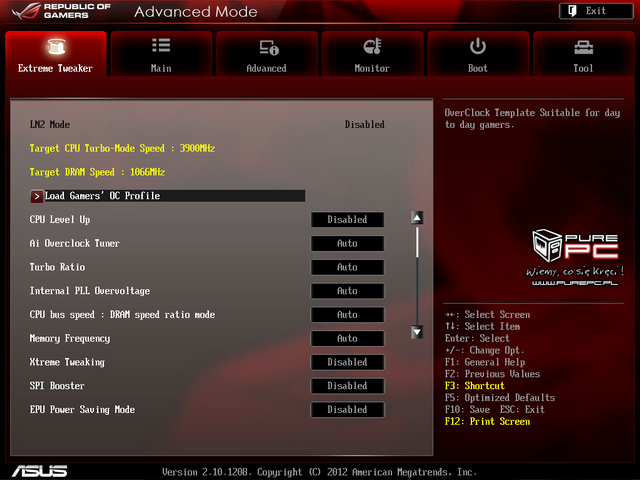Select the EPU Power Saving Mode label
Screen dimensions: 640x480
coord(82,410)
